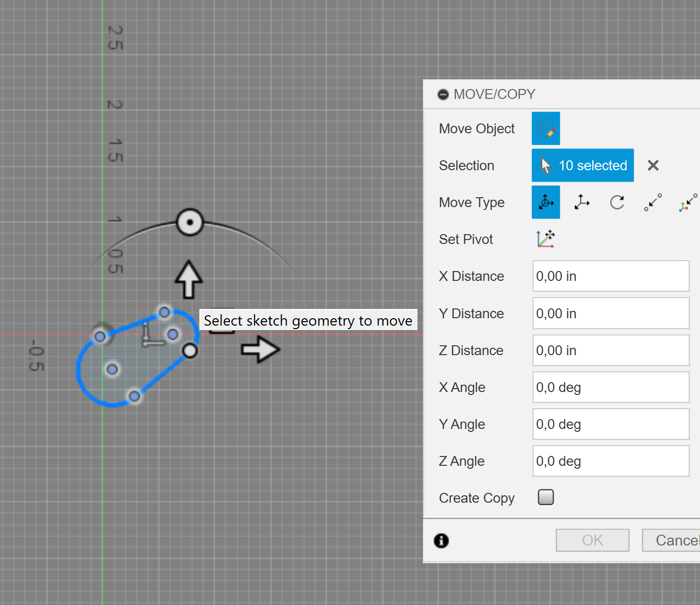Clear the selection with the X icon
Viewport: 700px width, 605px height.
[653, 165]
